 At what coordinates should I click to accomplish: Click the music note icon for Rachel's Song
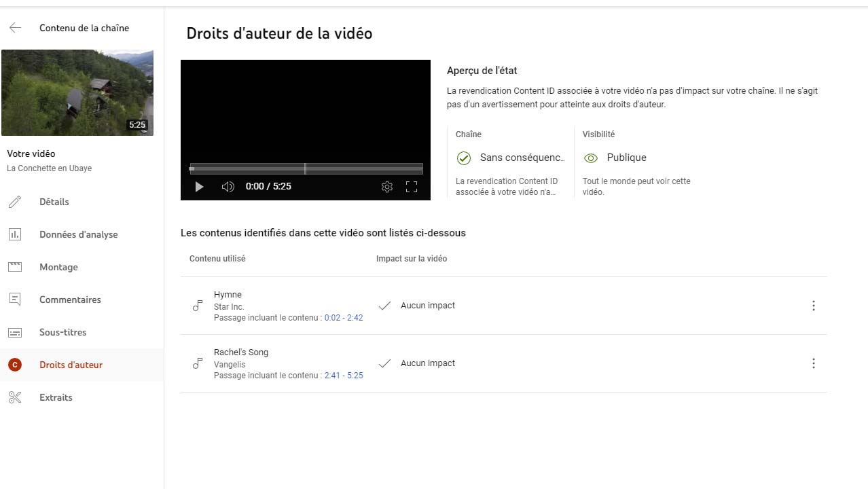pos(198,363)
